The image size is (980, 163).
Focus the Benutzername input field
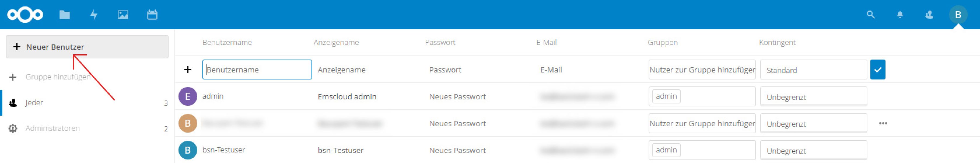(x=257, y=70)
